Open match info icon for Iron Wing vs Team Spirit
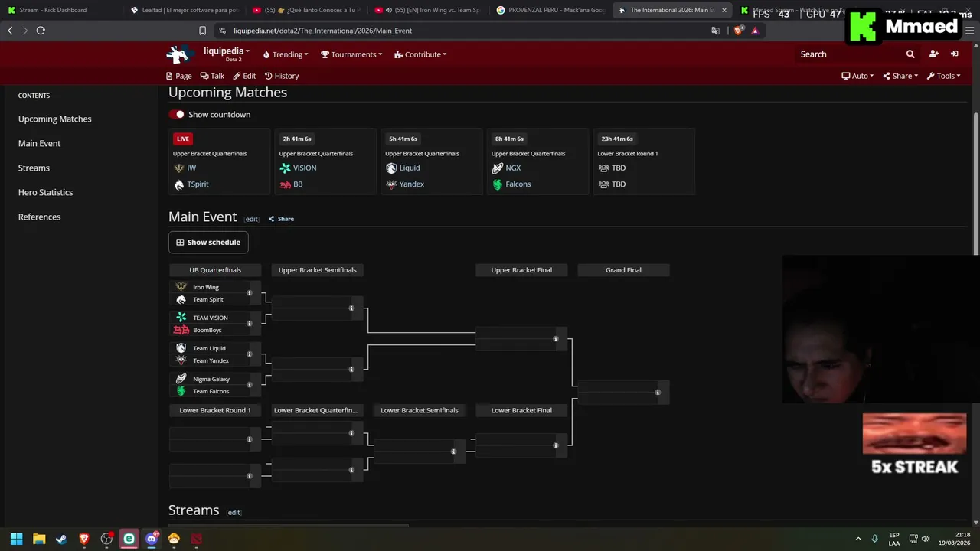Image resolution: width=980 pixels, height=551 pixels. point(249,293)
